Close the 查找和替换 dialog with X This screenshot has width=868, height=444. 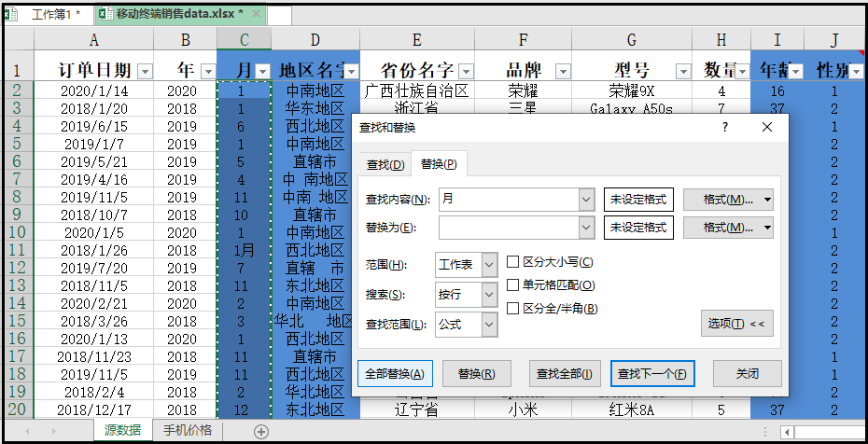click(x=766, y=128)
